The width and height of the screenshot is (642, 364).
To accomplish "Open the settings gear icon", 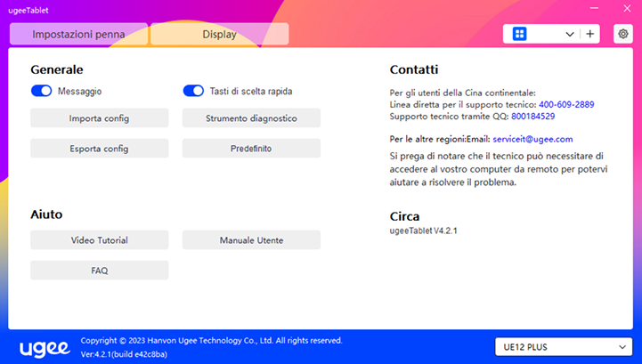I will [x=622, y=34].
